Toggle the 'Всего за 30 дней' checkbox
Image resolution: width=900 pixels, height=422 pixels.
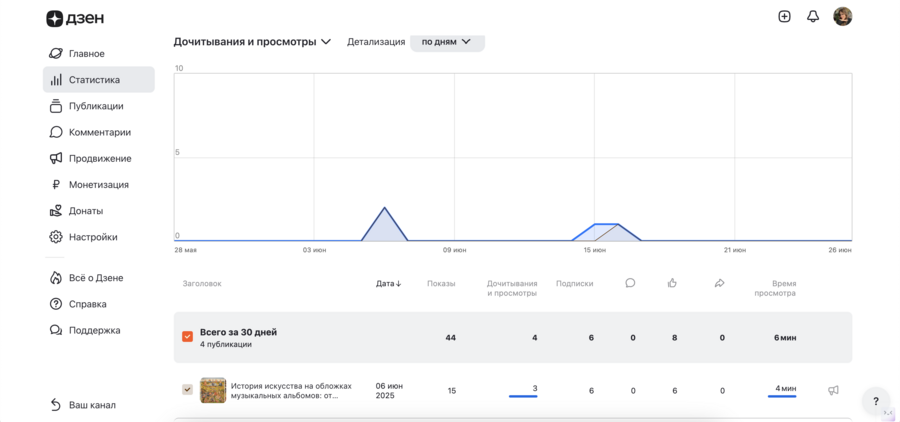click(x=187, y=337)
